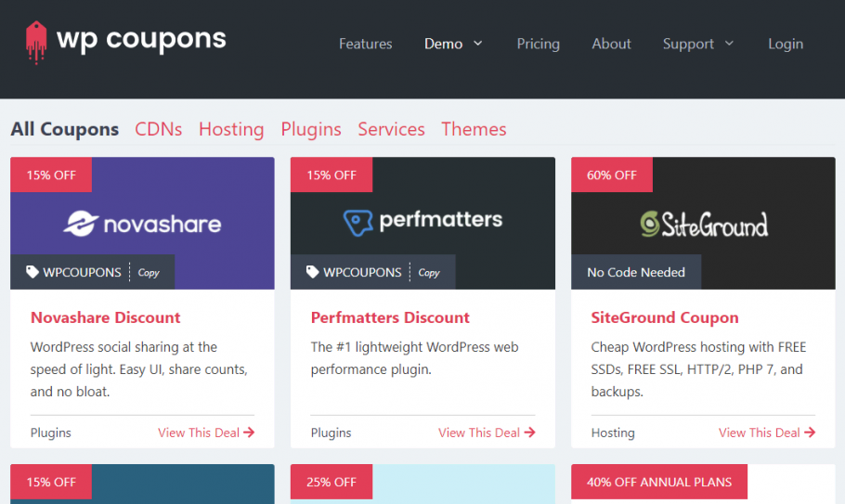The image size is (845, 504).
Task: Click the wp coupons logo icon
Action: pyautogui.click(x=36, y=43)
